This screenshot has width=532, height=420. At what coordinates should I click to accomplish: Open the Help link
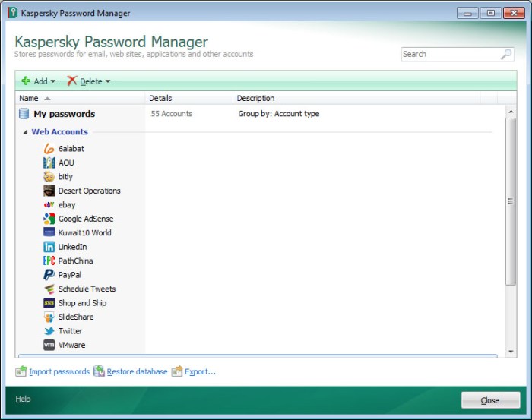point(23,399)
